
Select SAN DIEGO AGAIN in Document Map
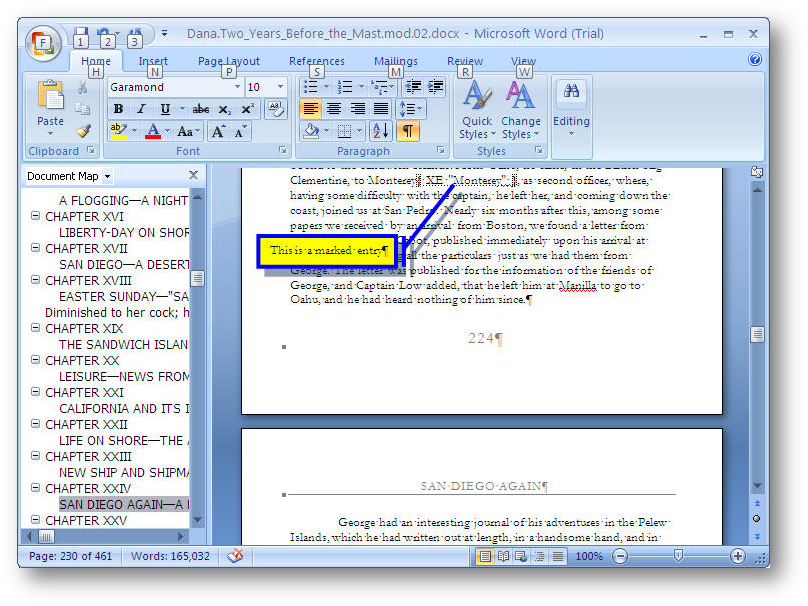(124, 504)
